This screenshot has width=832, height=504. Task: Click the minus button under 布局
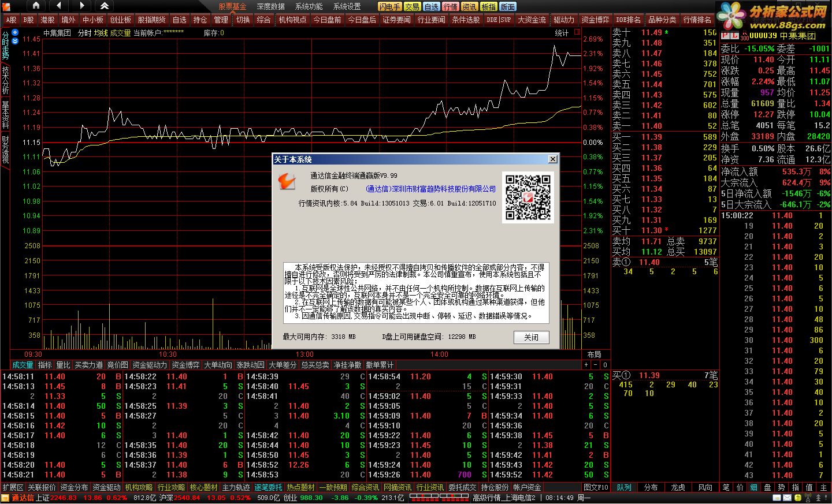[596, 365]
